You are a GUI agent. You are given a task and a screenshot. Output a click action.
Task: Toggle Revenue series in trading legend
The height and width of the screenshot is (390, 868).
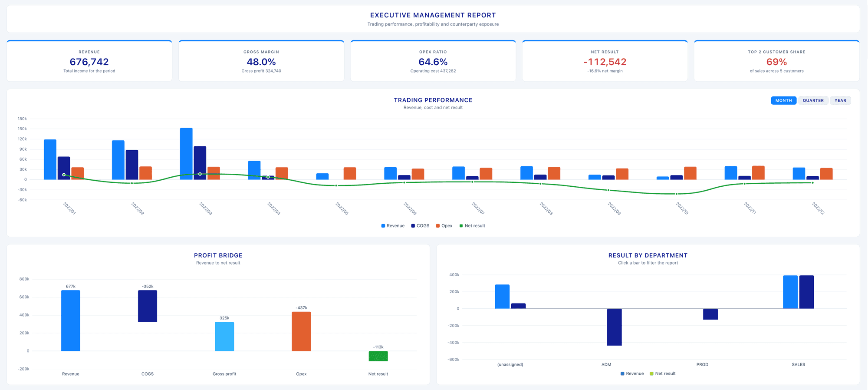tap(393, 226)
